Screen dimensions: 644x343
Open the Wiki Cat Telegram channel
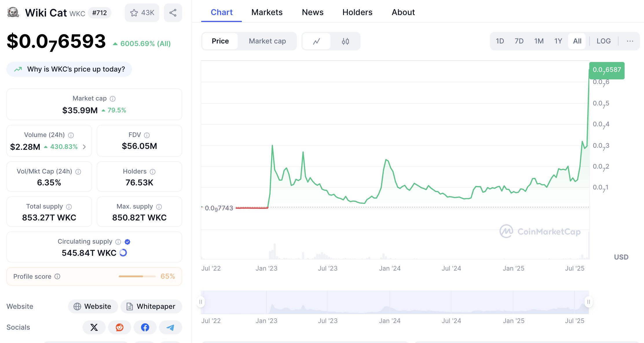tap(170, 327)
